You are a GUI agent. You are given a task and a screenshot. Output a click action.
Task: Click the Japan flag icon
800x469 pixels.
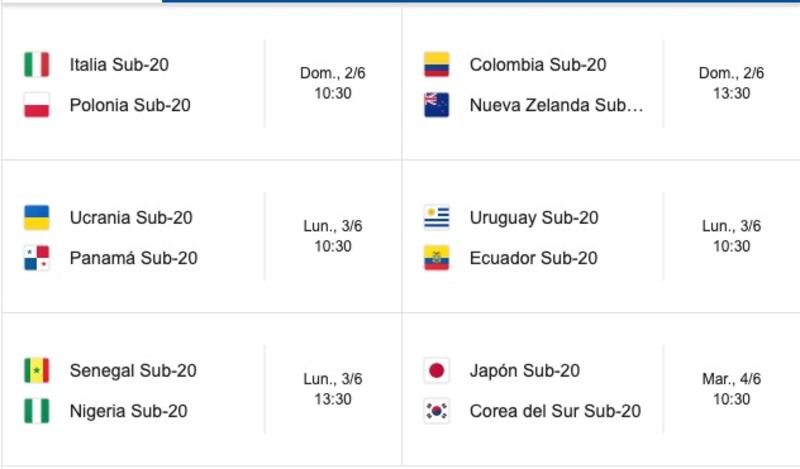coord(437,371)
